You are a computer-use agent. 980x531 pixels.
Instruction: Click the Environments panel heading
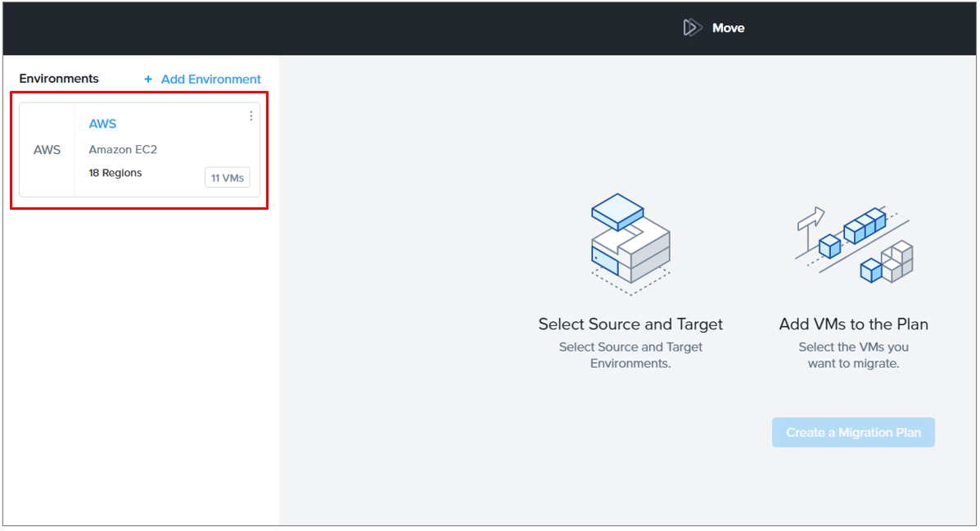coord(59,79)
